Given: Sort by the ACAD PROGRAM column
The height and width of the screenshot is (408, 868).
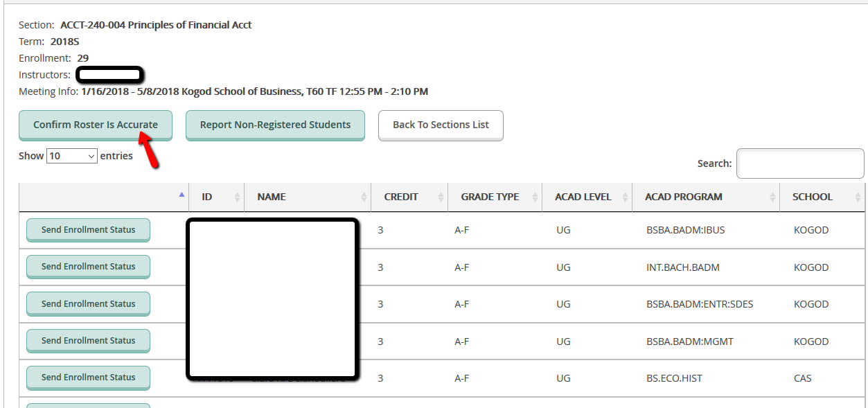Looking at the screenshot, I should pyautogui.click(x=684, y=197).
